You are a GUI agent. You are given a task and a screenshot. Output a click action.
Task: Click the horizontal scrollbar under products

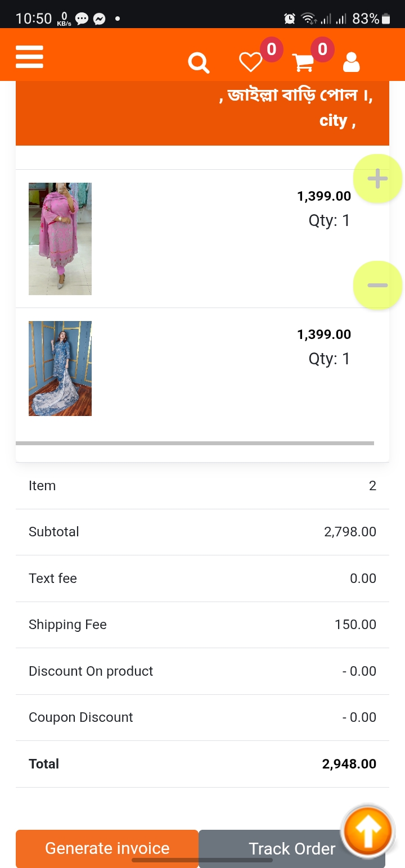[x=195, y=444]
